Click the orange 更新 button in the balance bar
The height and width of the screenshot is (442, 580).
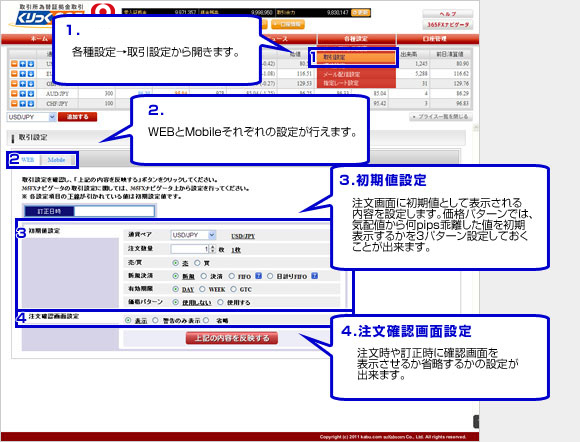[x=360, y=13]
